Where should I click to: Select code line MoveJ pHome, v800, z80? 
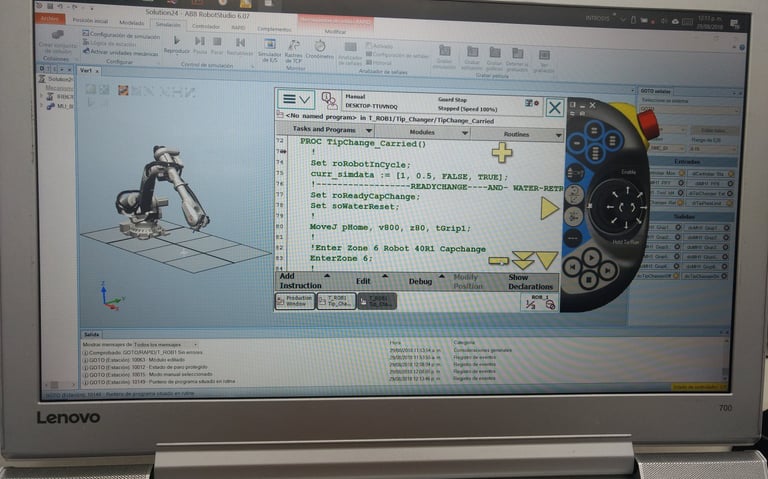point(390,228)
